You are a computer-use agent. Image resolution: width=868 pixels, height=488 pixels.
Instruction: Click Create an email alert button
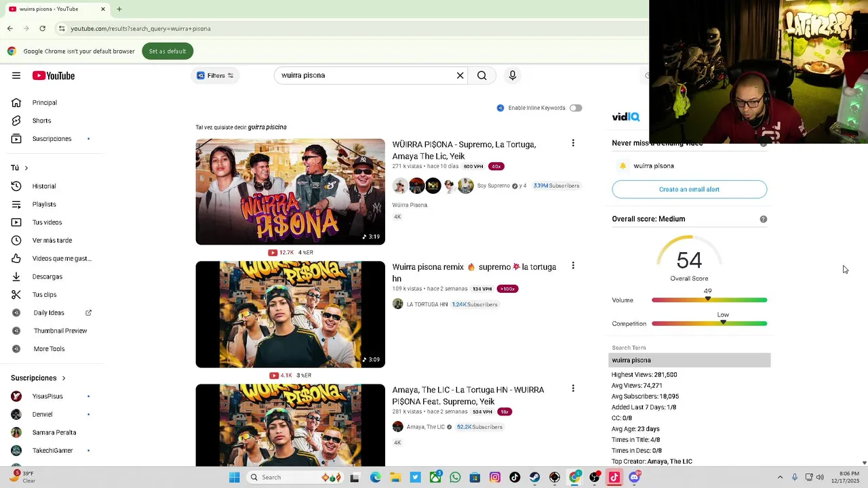click(689, 189)
